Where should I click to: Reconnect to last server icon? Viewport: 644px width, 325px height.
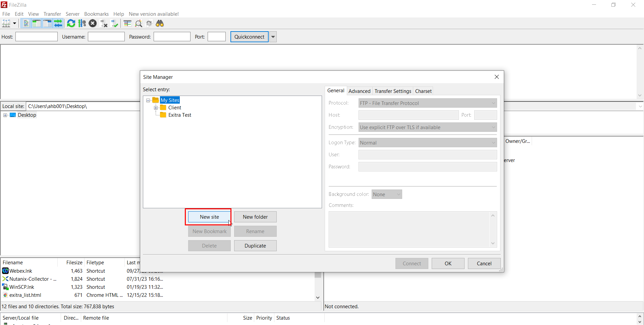pos(115,23)
